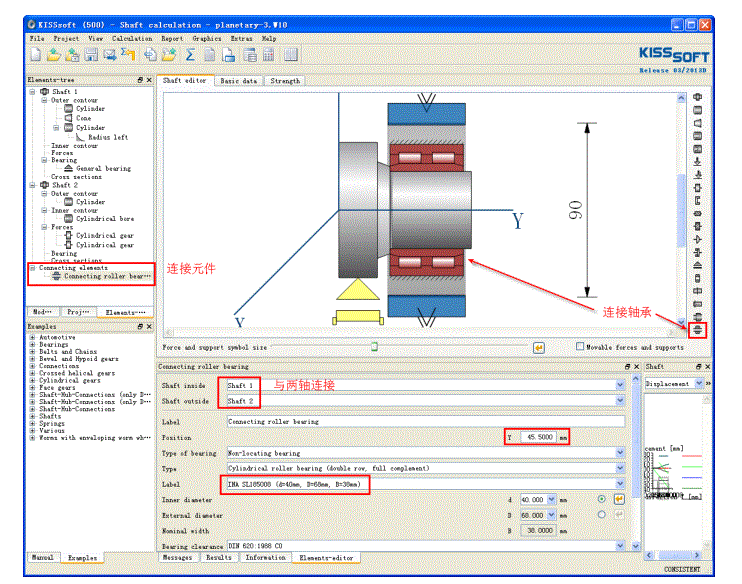The height and width of the screenshot is (584, 742).
Task: Switch to the Results tab
Action: 219,557
